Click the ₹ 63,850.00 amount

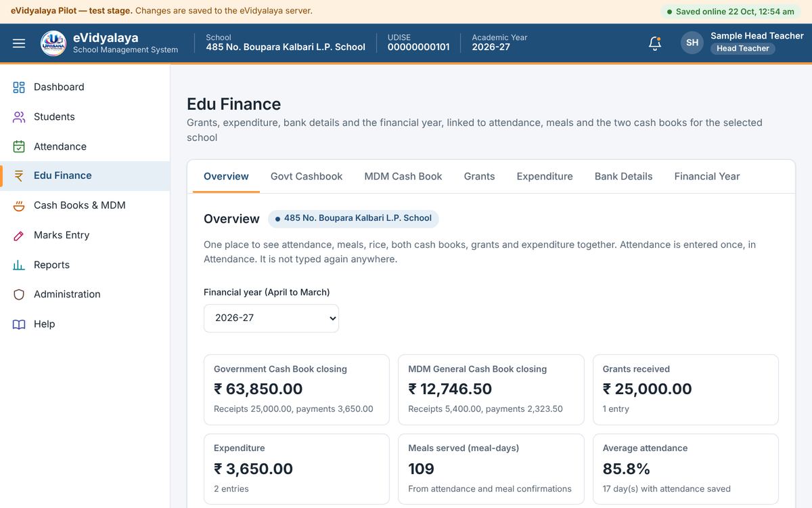pos(258,389)
